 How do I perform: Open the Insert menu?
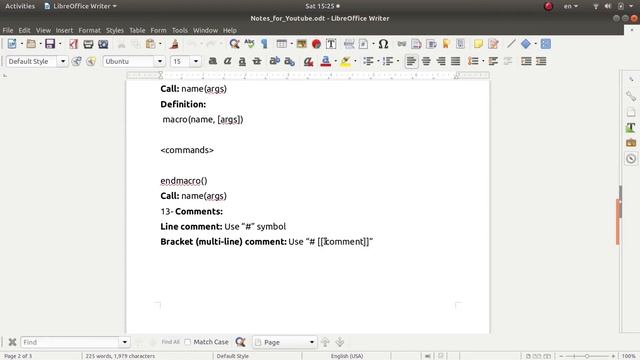click(64, 30)
